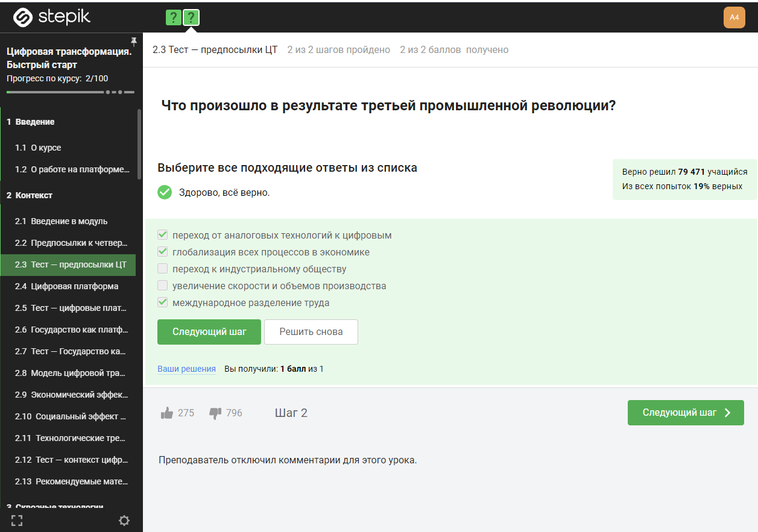
Task: Click text '2 из 2 шагов пройдено'
Action: pyautogui.click(x=339, y=49)
